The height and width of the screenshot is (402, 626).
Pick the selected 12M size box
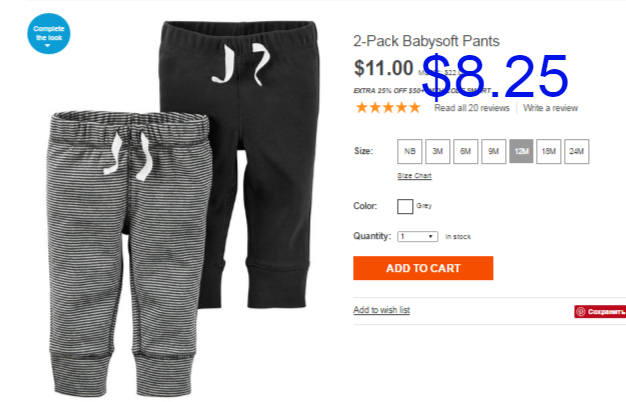(521, 151)
